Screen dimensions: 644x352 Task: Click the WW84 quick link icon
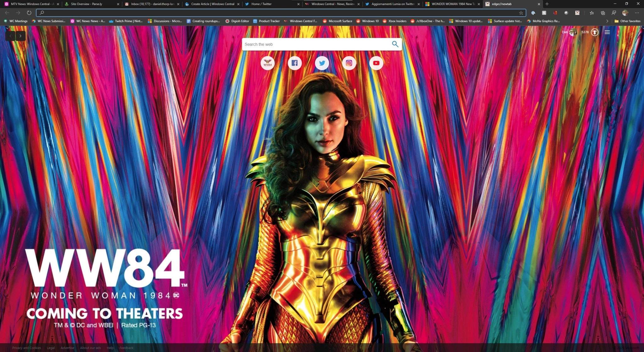click(x=268, y=63)
